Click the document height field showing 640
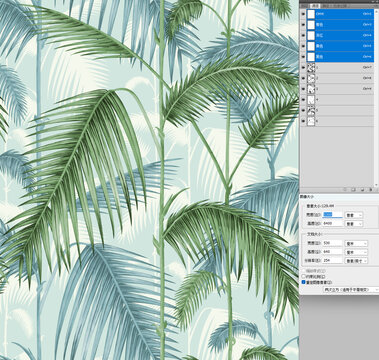 point(332,252)
